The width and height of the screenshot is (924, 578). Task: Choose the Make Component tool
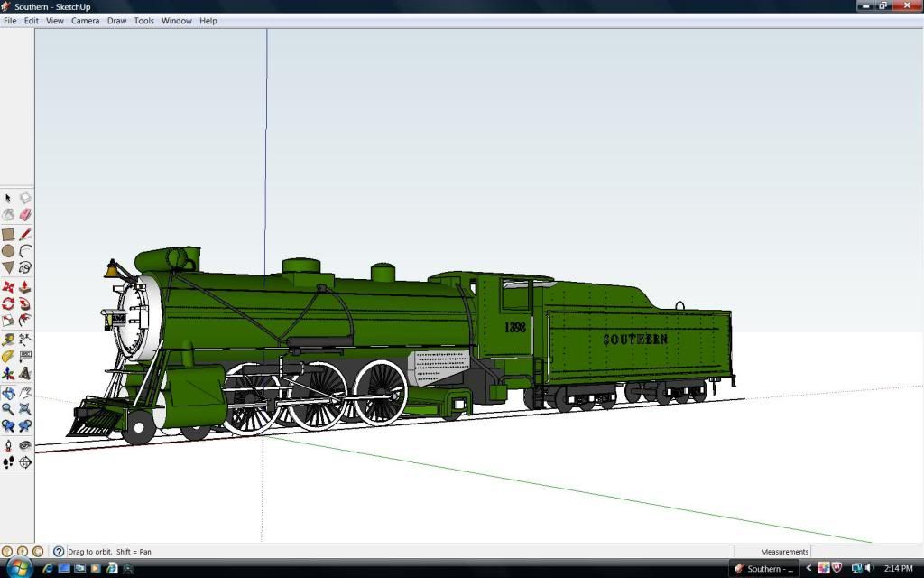click(x=24, y=198)
